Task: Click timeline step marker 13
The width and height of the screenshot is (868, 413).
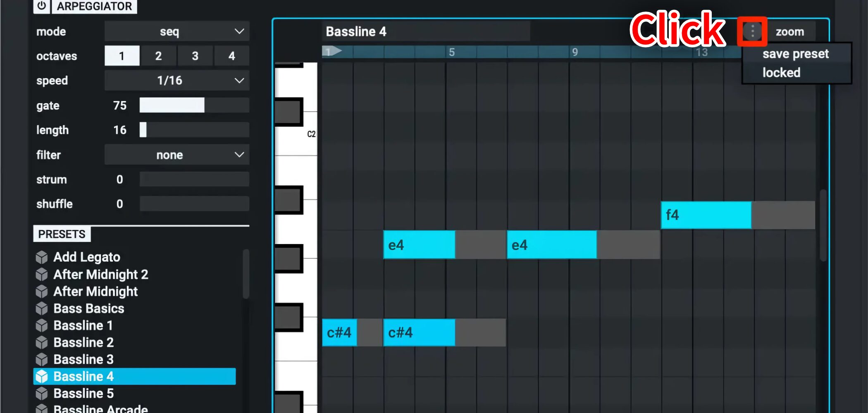Action: coord(701,52)
